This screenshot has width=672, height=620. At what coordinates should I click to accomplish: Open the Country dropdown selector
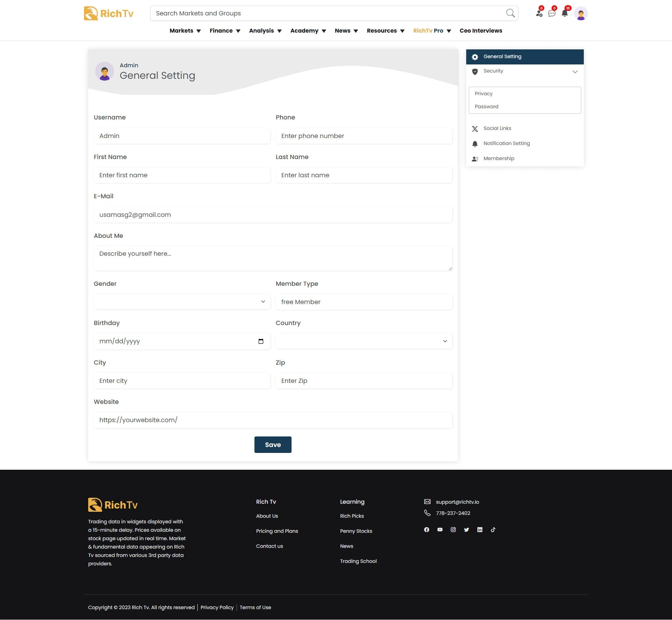pos(364,341)
